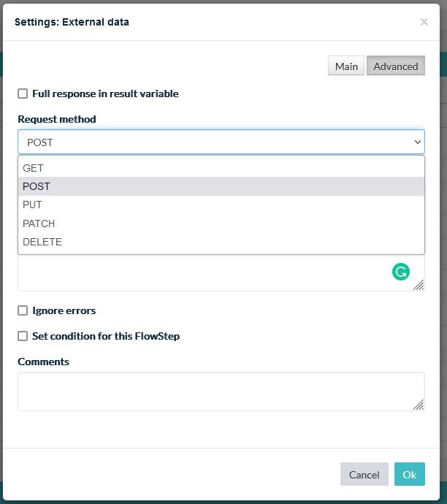
Task: Click inside the Comments text area
Action: [221, 392]
